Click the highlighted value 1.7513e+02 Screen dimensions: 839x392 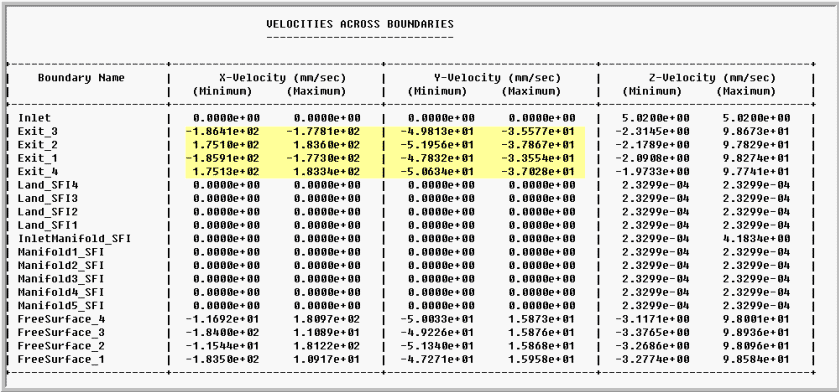(x=226, y=172)
